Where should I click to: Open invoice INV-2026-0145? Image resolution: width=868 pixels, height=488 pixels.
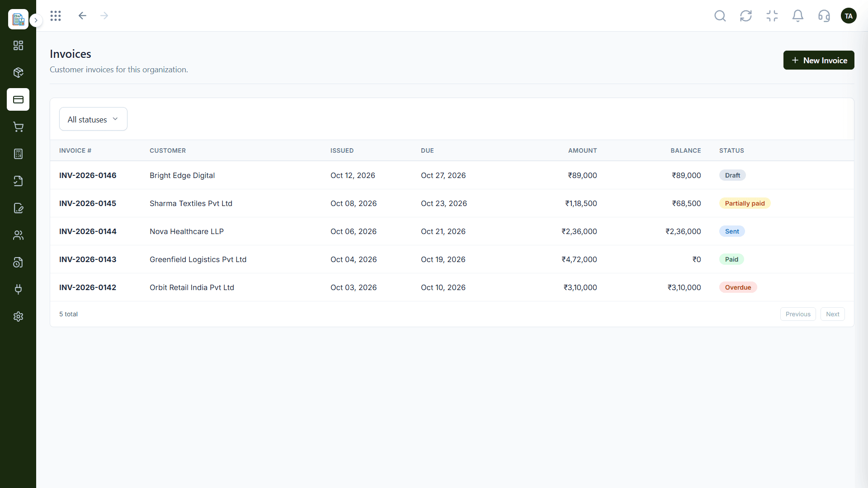point(88,203)
